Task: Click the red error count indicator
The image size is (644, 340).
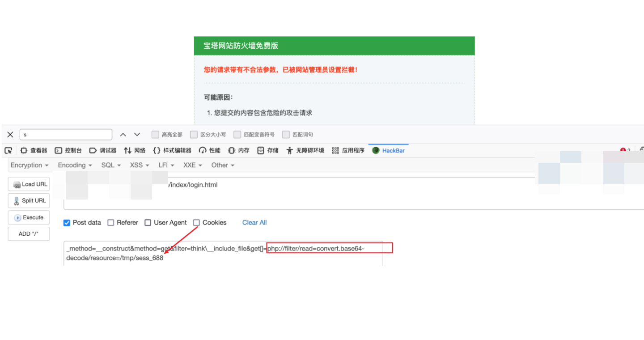Action: tap(625, 150)
